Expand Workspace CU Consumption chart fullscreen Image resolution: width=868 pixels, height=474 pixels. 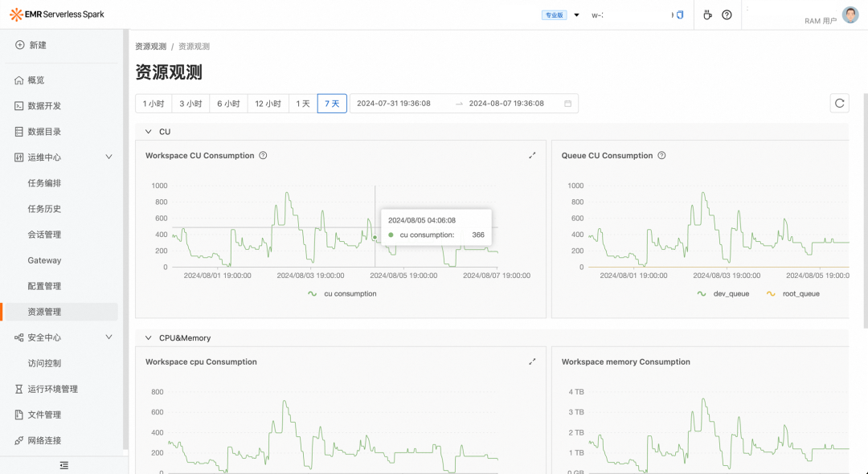click(x=532, y=155)
